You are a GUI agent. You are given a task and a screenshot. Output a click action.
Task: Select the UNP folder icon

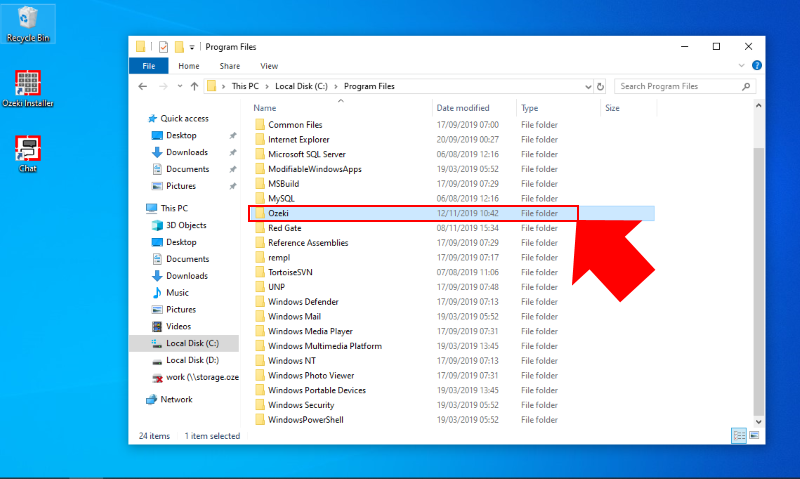coord(260,287)
